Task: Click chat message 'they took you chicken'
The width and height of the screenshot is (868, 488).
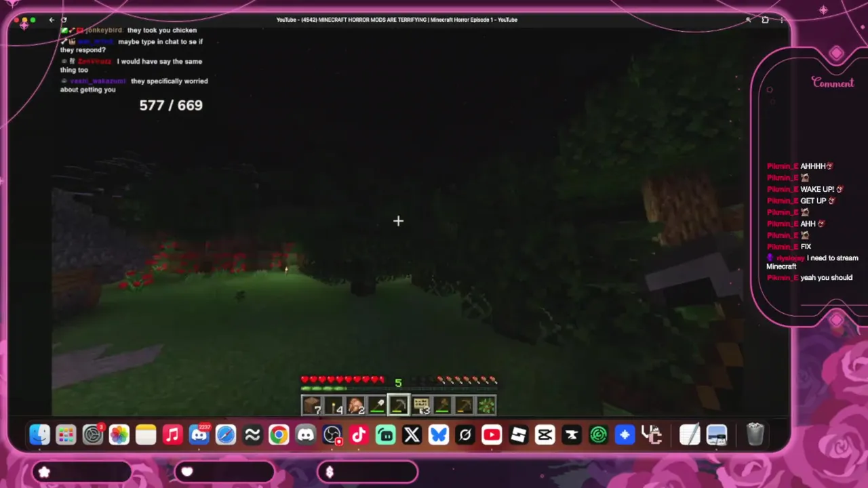Action: (x=162, y=30)
